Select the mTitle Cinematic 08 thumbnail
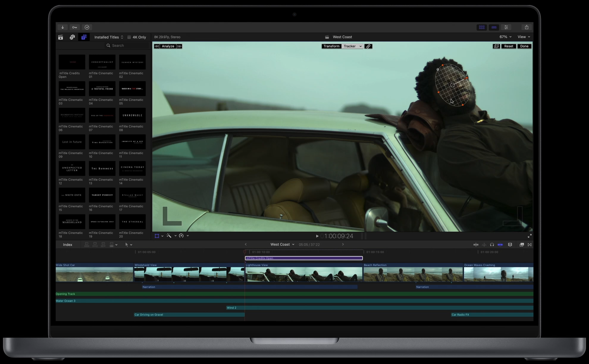 [x=132, y=115]
